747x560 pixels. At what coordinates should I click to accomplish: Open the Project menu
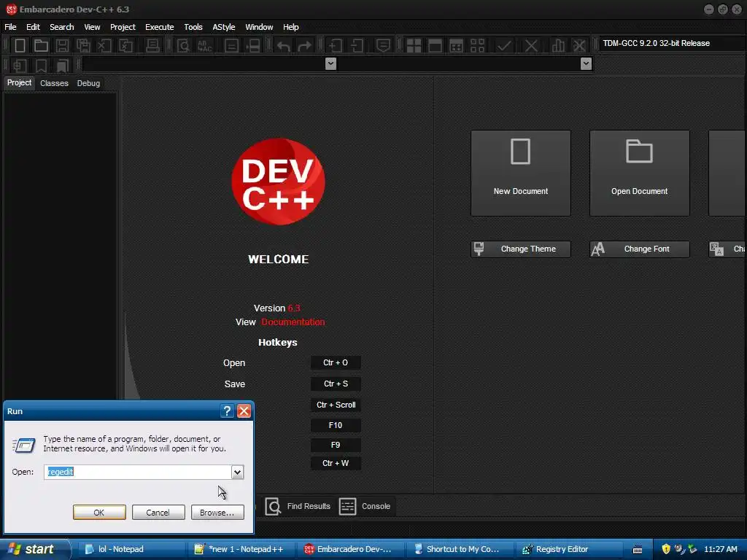pyautogui.click(x=123, y=27)
